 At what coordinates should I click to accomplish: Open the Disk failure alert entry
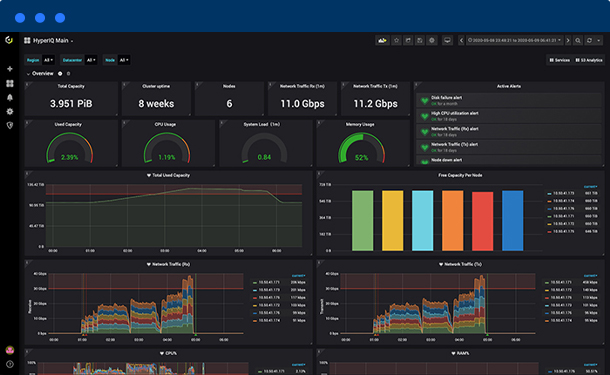click(508, 100)
